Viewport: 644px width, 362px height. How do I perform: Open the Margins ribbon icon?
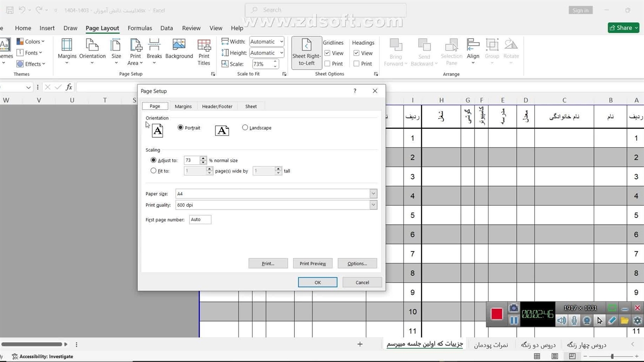pos(67,46)
